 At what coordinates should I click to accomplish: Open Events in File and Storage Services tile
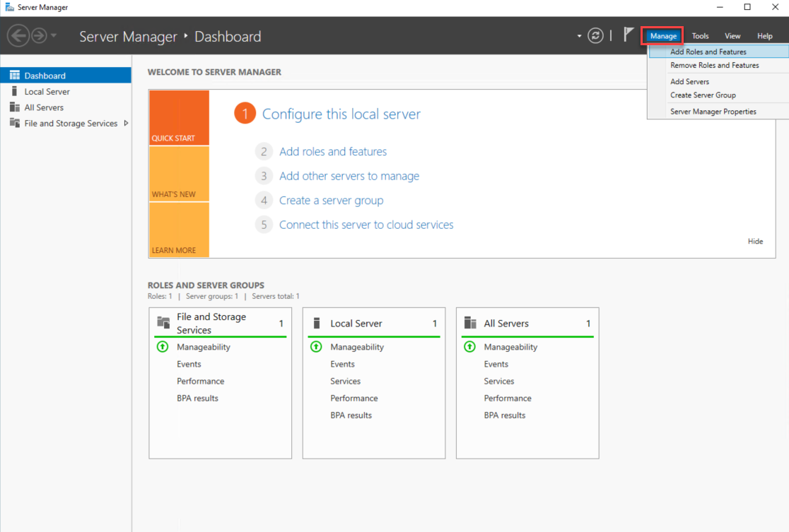click(x=189, y=364)
